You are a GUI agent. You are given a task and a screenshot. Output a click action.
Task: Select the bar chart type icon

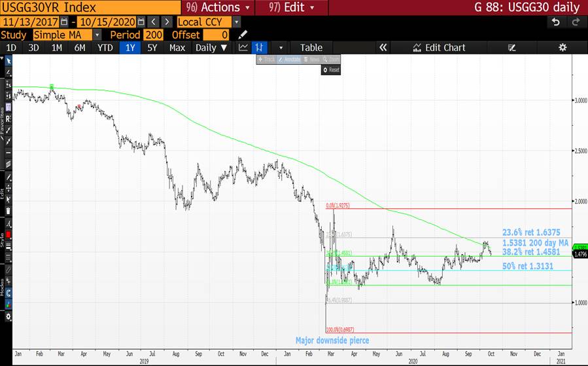(x=260, y=48)
